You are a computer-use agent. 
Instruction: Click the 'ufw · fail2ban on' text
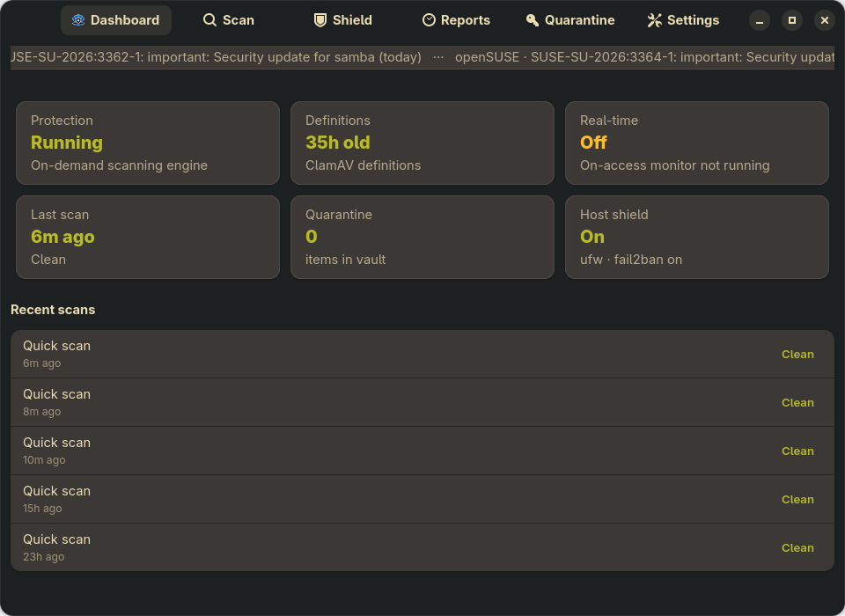pos(631,260)
